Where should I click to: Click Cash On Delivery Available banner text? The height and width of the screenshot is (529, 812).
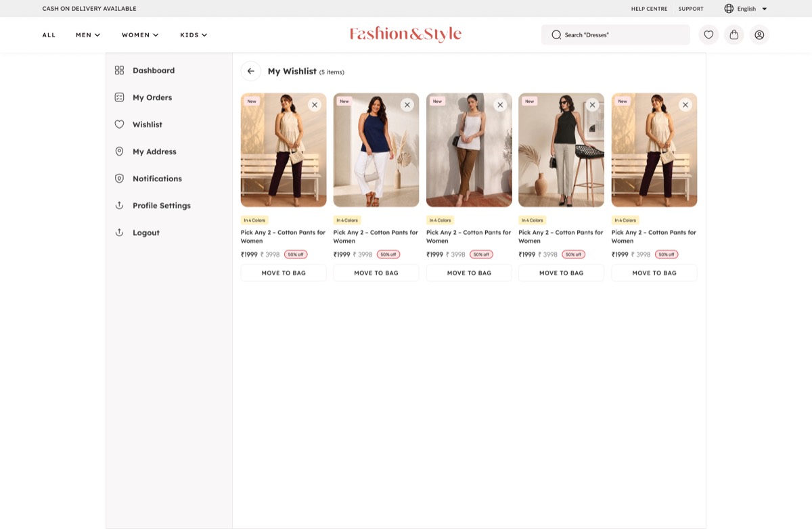click(x=89, y=9)
